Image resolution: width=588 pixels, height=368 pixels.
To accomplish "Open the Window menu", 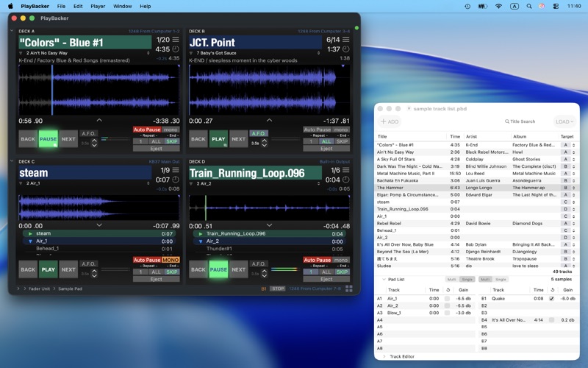I will [x=122, y=6].
